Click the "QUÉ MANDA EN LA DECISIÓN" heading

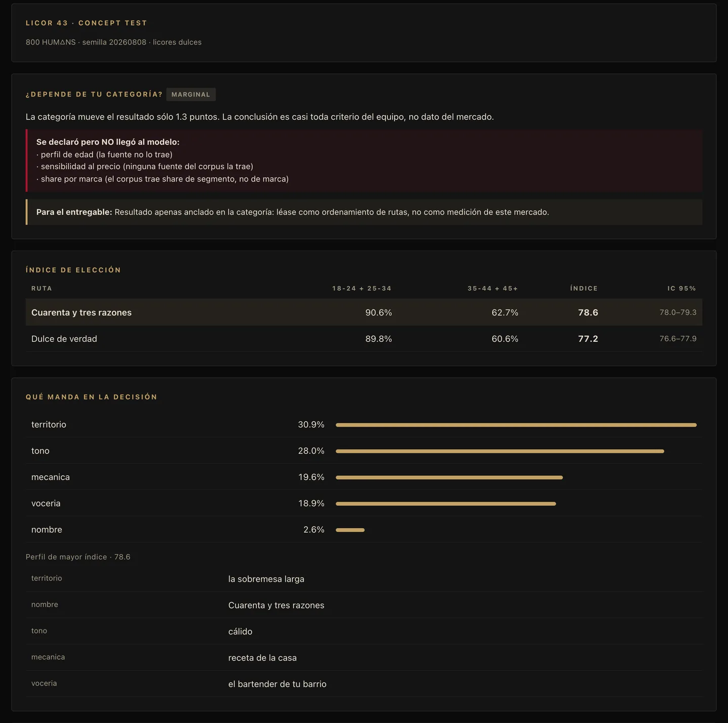tap(92, 397)
